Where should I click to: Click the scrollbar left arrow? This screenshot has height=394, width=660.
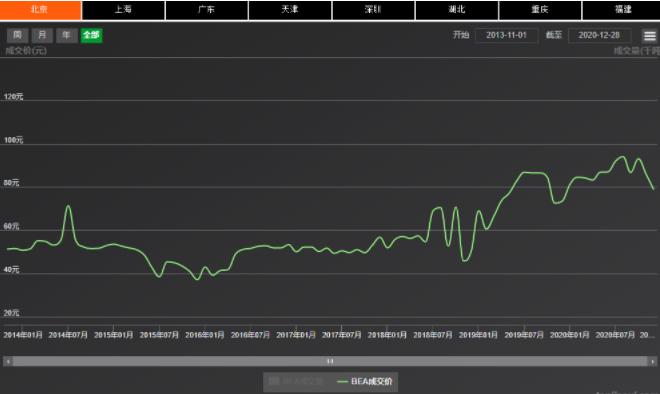(8, 361)
